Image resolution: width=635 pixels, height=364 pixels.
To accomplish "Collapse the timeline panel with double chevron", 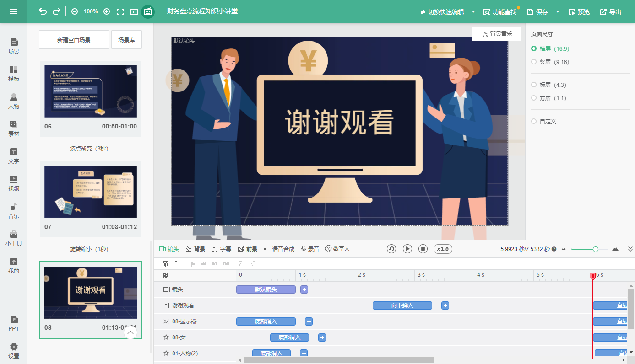I will pyautogui.click(x=630, y=249).
